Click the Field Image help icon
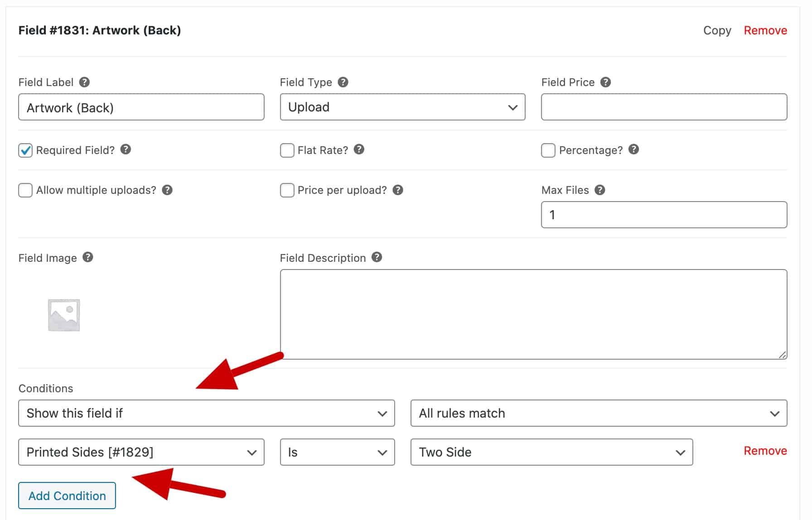The width and height of the screenshot is (812, 520). click(88, 257)
